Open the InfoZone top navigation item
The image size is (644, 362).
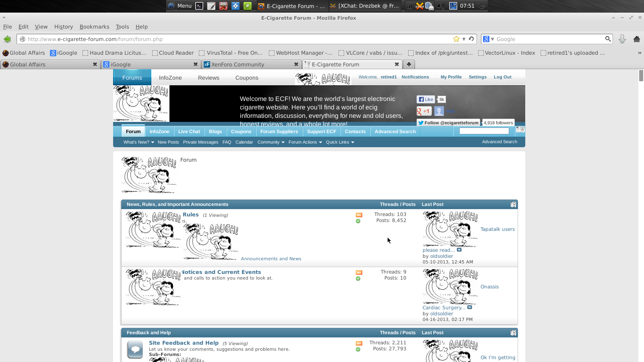tap(170, 78)
